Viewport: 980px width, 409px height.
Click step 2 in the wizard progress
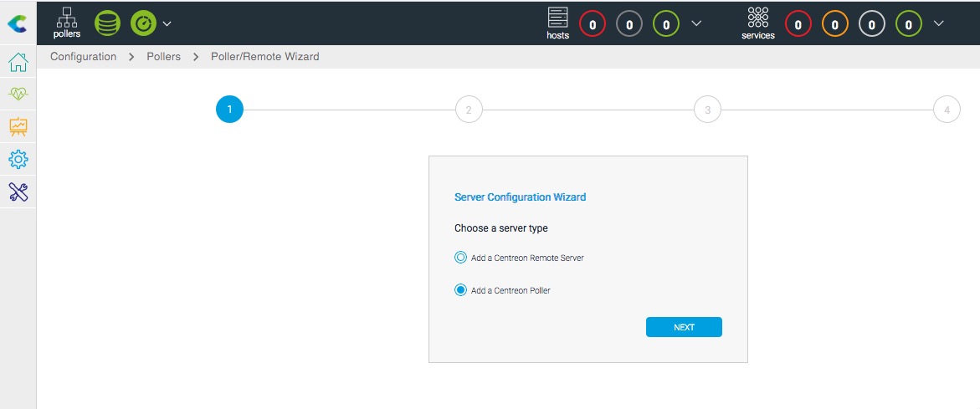(x=469, y=110)
